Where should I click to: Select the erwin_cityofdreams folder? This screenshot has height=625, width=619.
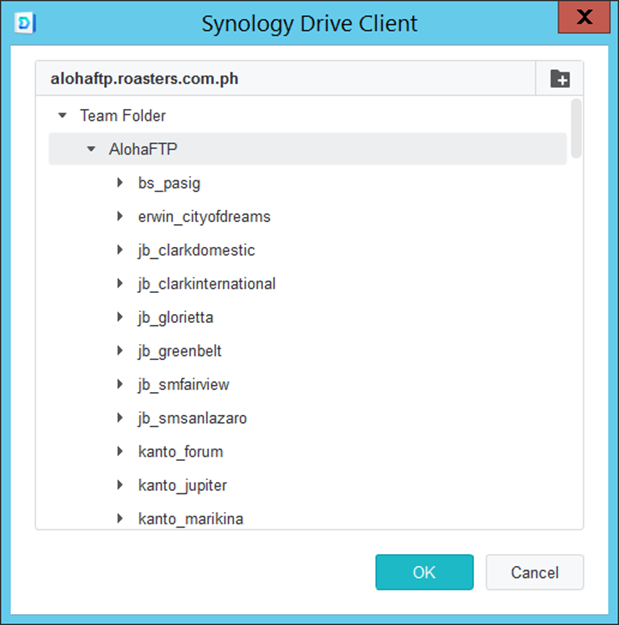(204, 217)
